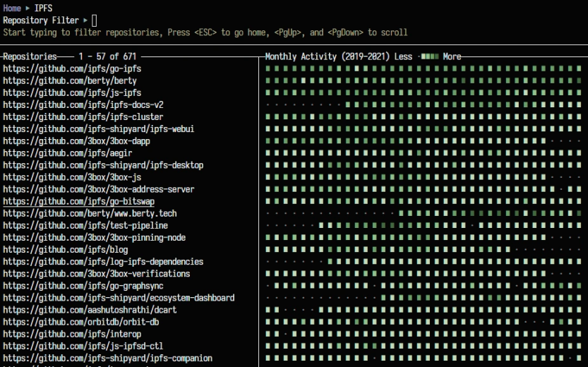Click the Monthly Activity panel title
Viewport: 588px width, 367px height.
click(328, 56)
